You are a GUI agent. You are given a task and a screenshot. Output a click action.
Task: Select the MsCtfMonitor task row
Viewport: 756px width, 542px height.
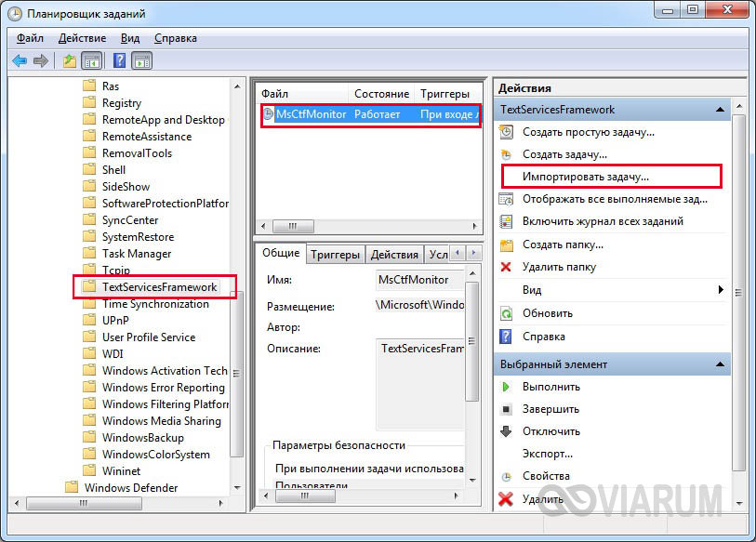[369, 114]
